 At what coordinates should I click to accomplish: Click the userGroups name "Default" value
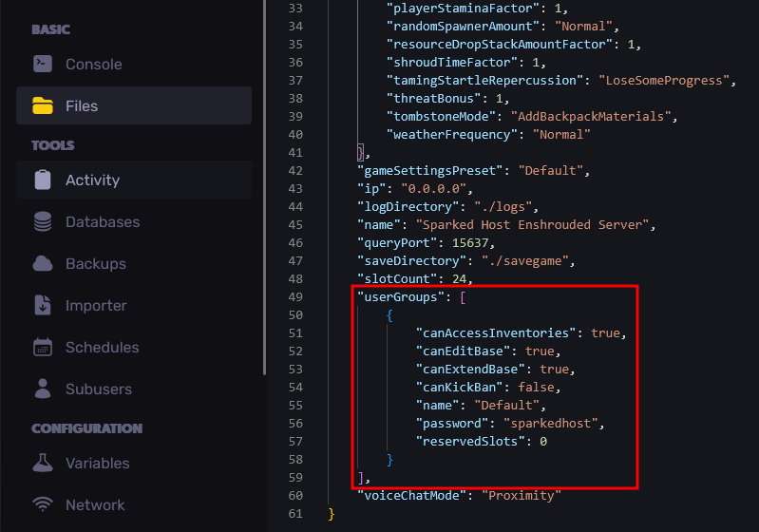coord(507,405)
